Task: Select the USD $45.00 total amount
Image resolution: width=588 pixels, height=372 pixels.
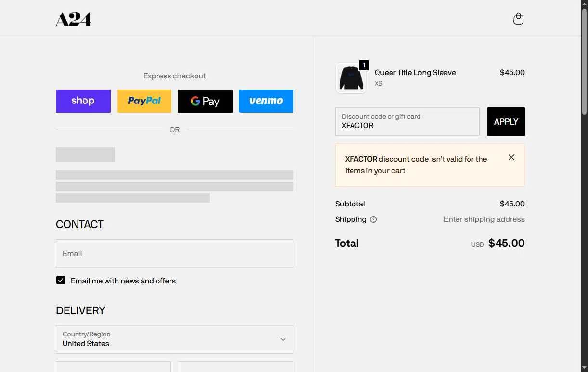Action: (498, 244)
